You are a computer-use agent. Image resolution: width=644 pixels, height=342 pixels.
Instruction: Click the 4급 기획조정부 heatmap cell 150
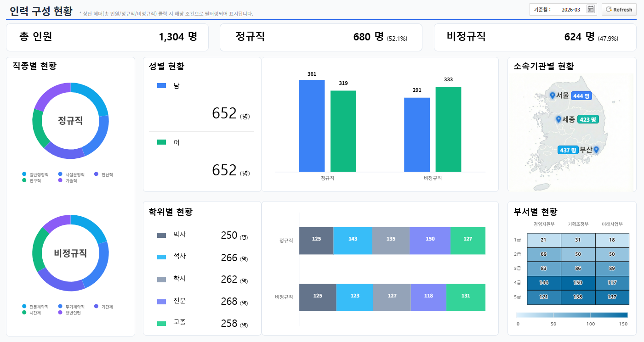click(578, 283)
